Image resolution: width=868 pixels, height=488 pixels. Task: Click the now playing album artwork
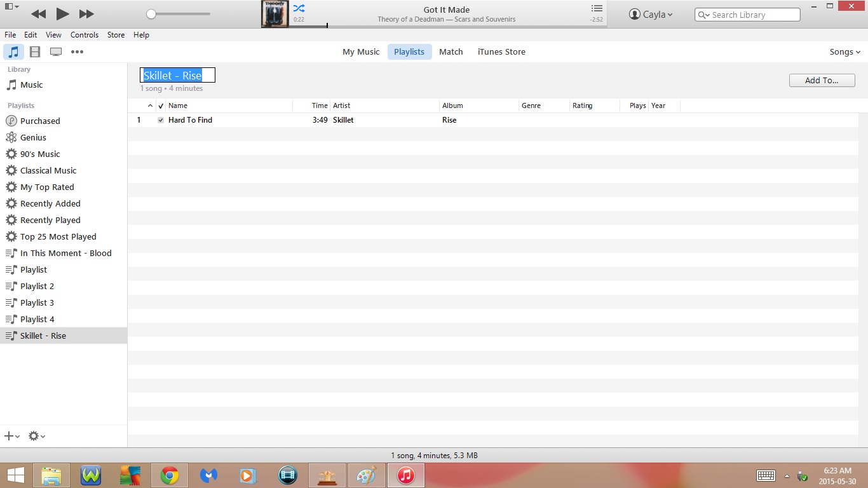coord(275,14)
